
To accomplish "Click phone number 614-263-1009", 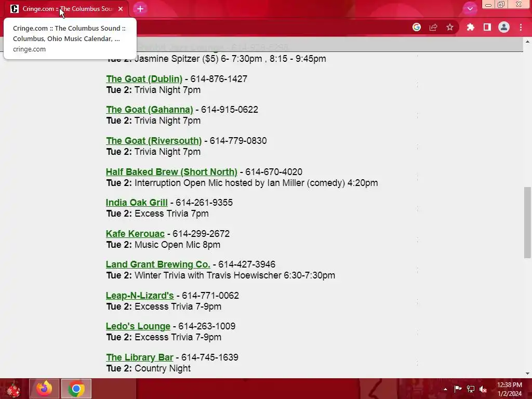I will tap(207, 326).
